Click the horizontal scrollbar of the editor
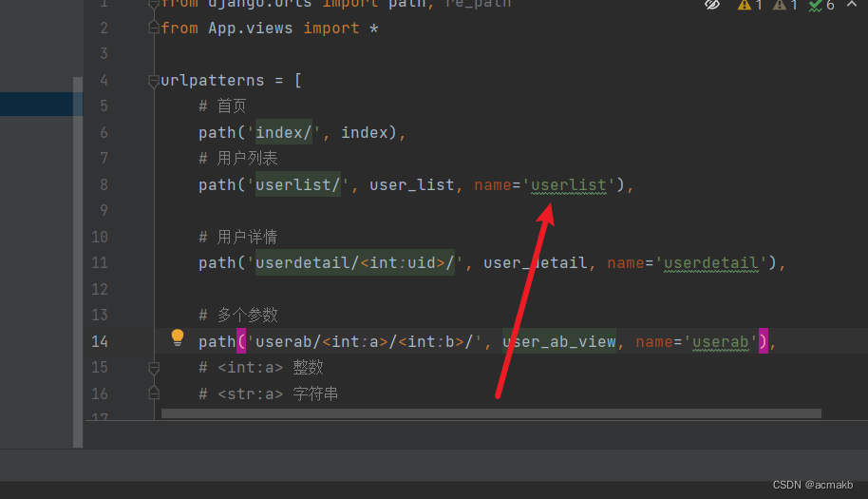 491,413
